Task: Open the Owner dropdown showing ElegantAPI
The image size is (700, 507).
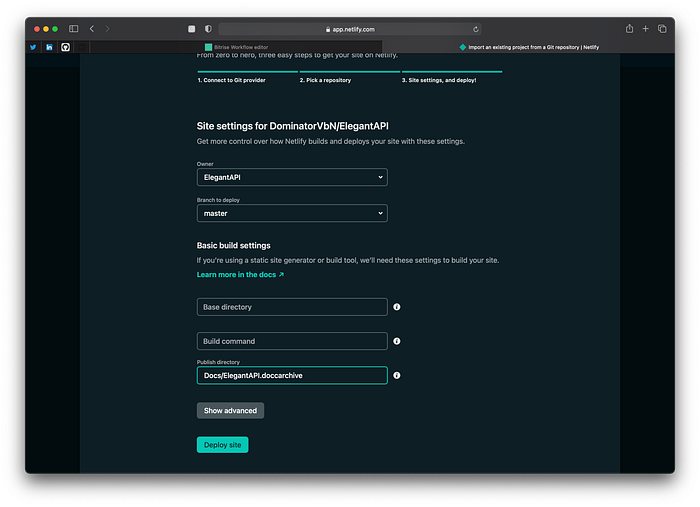Action: 292,177
